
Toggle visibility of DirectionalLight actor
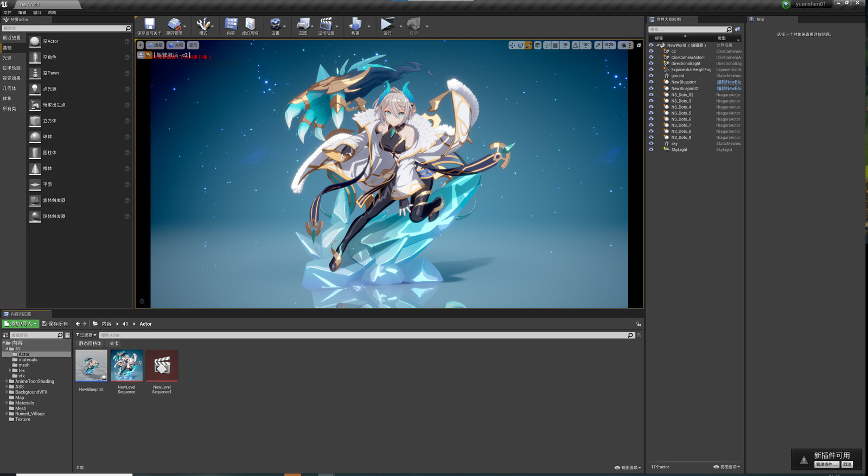[651, 64]
